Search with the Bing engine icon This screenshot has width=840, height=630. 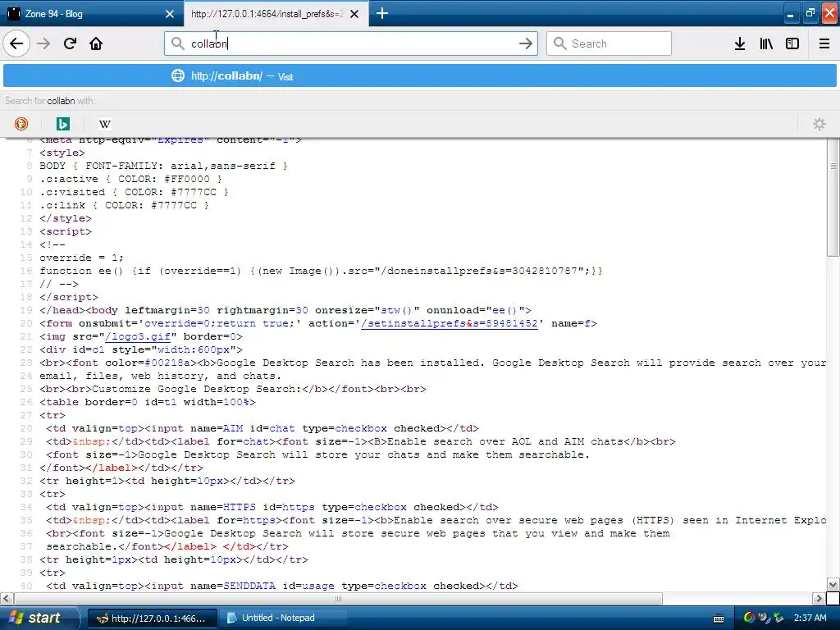pyautogui.click(x=62, y=124)
